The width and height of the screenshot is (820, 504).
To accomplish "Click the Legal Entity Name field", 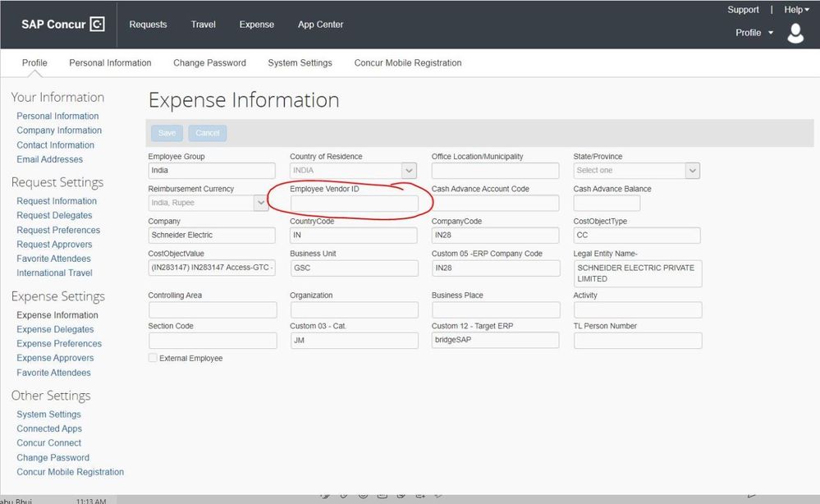I will [638, 273].
